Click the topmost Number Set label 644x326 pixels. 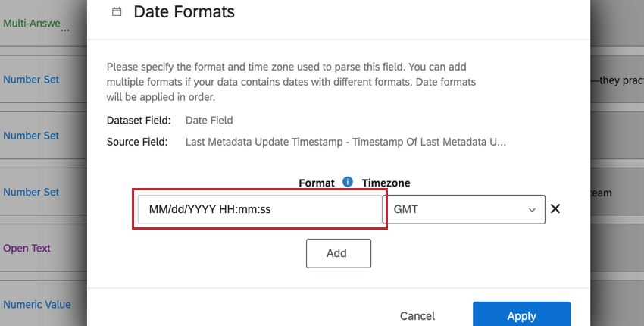click(x=31, y=80)
